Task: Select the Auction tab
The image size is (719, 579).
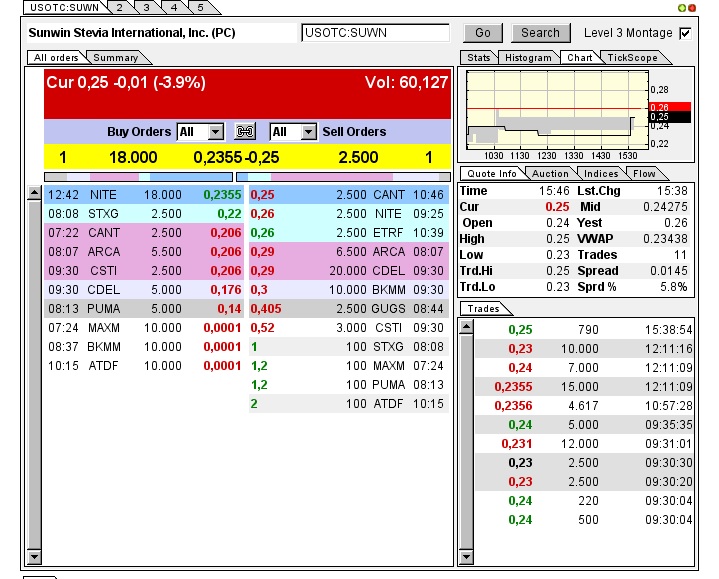Action: coord(550,174)
